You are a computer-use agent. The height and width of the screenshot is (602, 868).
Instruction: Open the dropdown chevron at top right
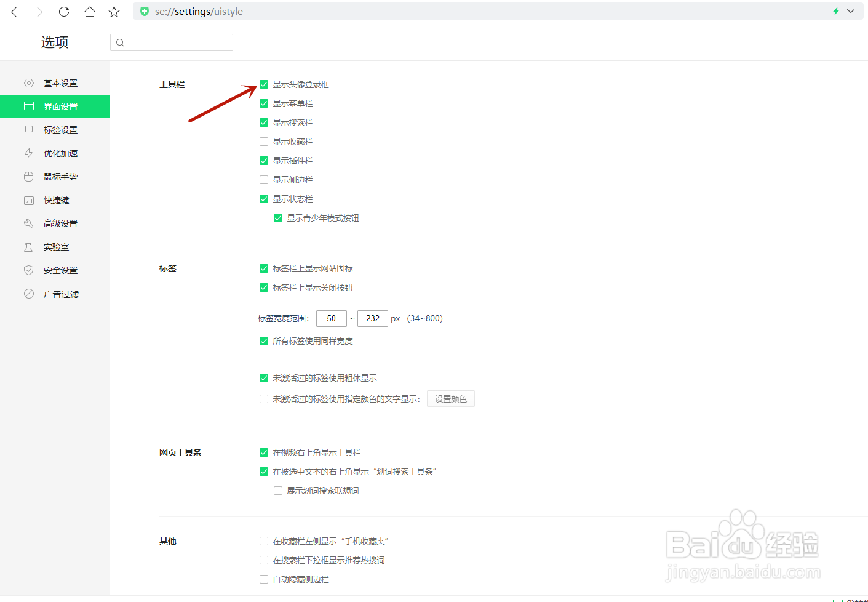click(851, 11)
